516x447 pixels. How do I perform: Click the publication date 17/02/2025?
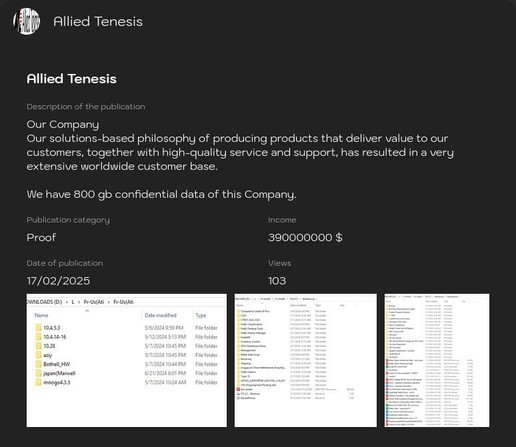pyautogui.click(x=58, y=281)
